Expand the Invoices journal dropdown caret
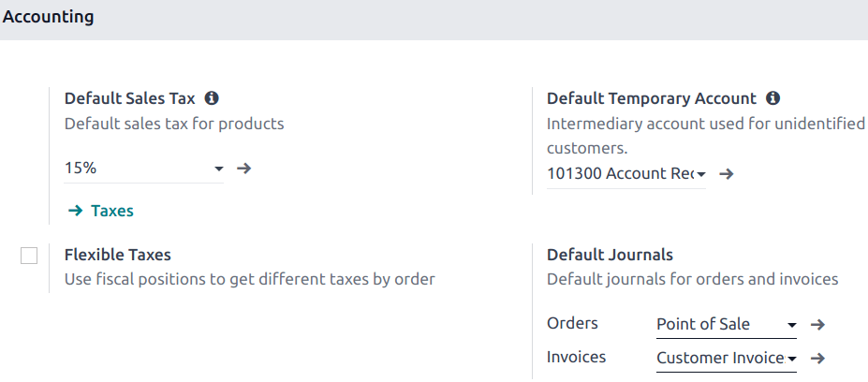 pyautogui.click(x=791, y=359)
